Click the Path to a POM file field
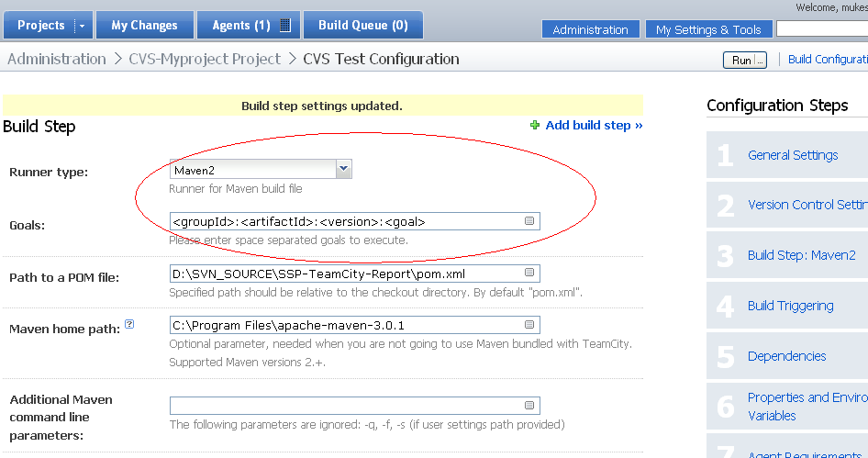 (355, 274)
